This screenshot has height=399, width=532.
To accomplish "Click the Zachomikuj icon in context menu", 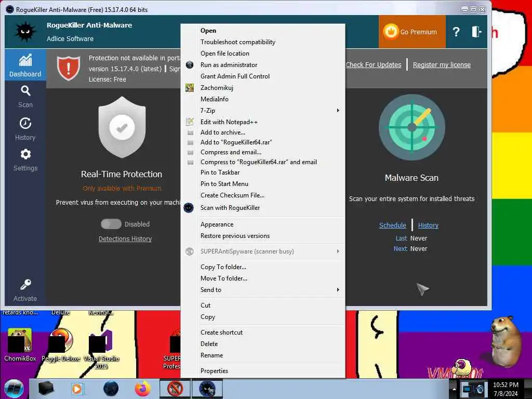I will pyautogui.click(x=190, y=87).
